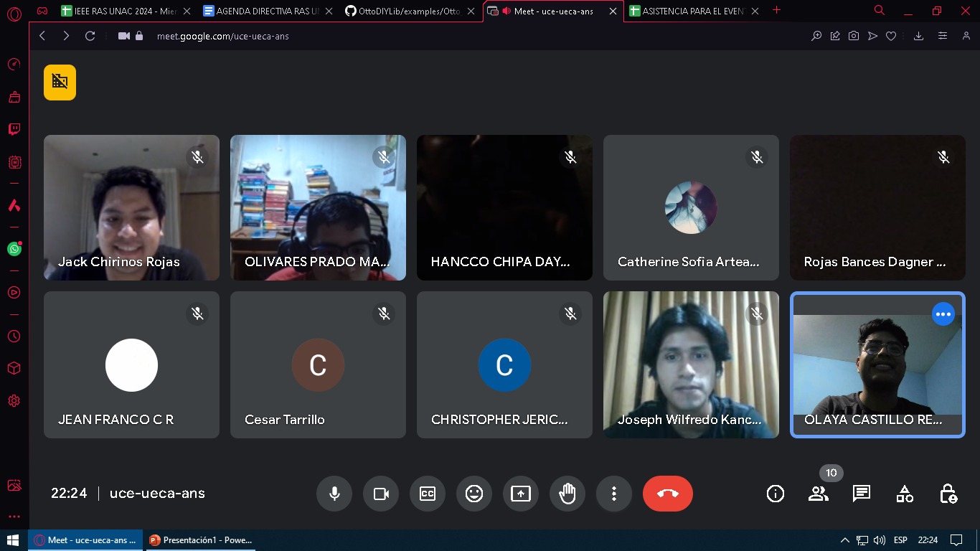Select Joseph Wilfredo's video tile
This screenshot has width=980, height=551.
coord(691,364)
